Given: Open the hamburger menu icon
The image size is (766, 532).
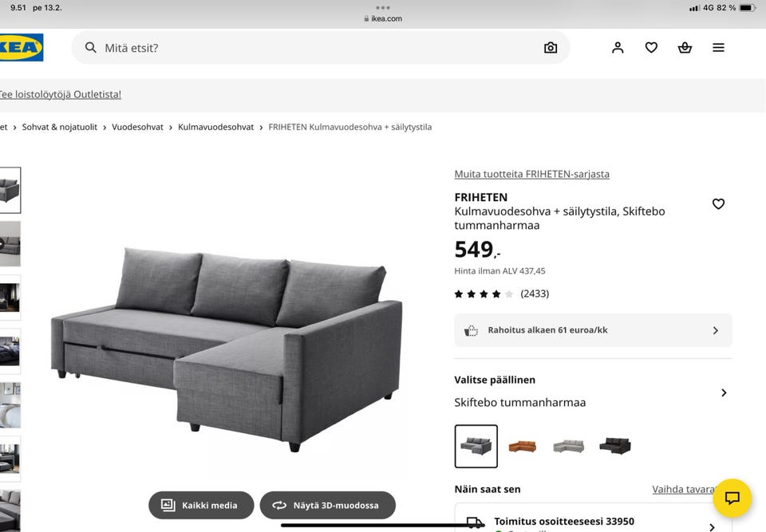Looking at the screenshot, I should pyautogui.click(x=718, y=47).
